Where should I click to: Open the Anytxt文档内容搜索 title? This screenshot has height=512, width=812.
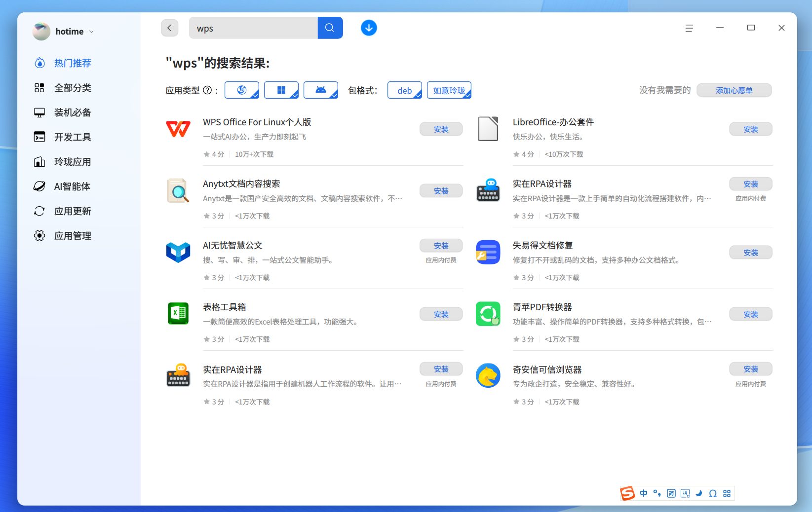(241, 183)
